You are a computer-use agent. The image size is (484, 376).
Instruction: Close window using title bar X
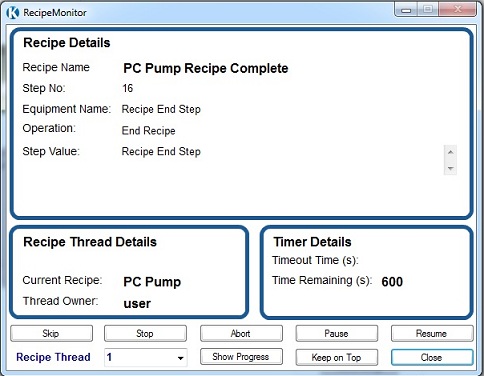458,9
